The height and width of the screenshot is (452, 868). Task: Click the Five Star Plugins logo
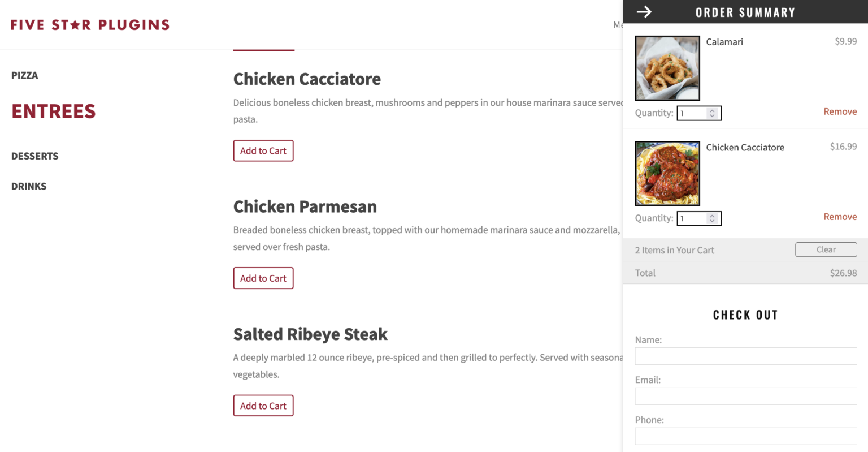(90, 24)
